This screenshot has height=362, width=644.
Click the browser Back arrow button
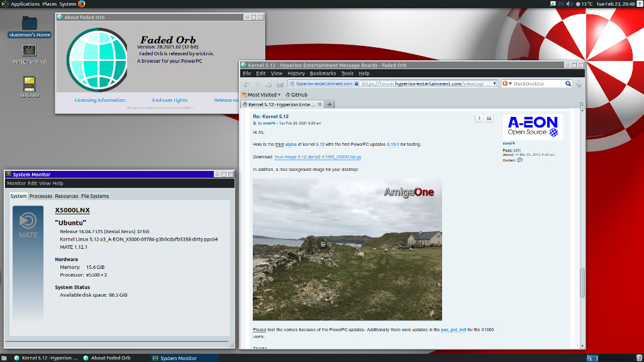(246, 84)
